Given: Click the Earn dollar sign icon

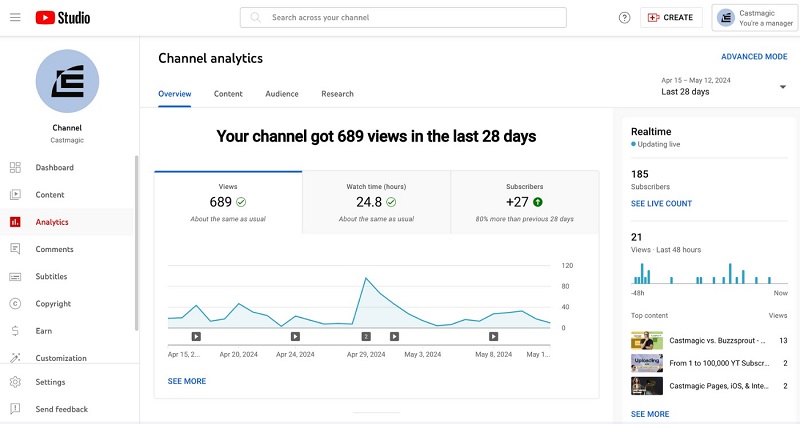Looking at the screenshot, I should [15, 331].
